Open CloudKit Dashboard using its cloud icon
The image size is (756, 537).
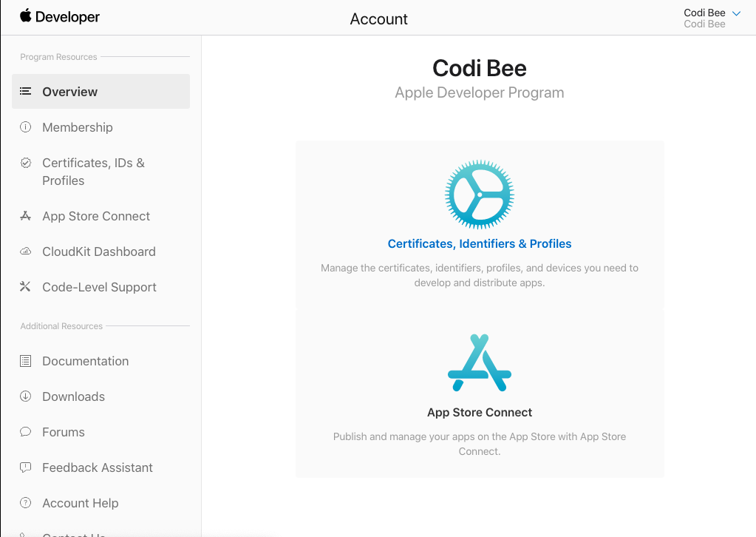tap(26, 251)
